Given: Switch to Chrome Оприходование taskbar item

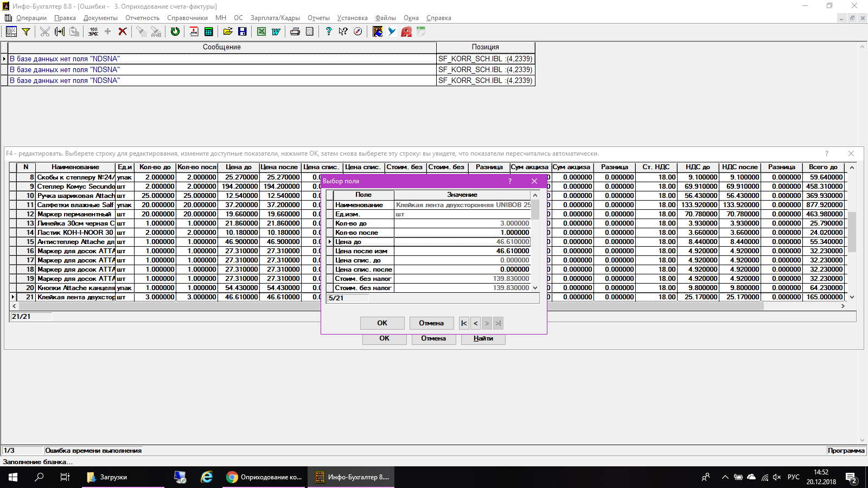Looking at the screenshot, I should (x=264, y=477).
